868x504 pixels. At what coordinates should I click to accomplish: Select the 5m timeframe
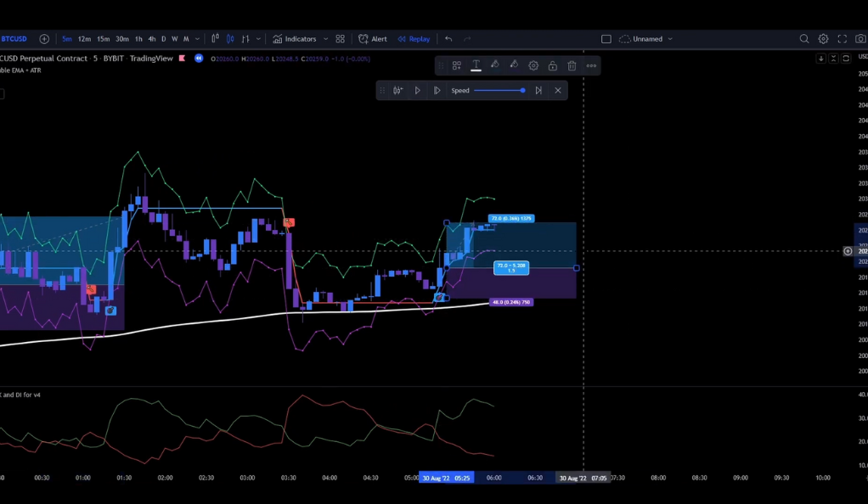67,39
